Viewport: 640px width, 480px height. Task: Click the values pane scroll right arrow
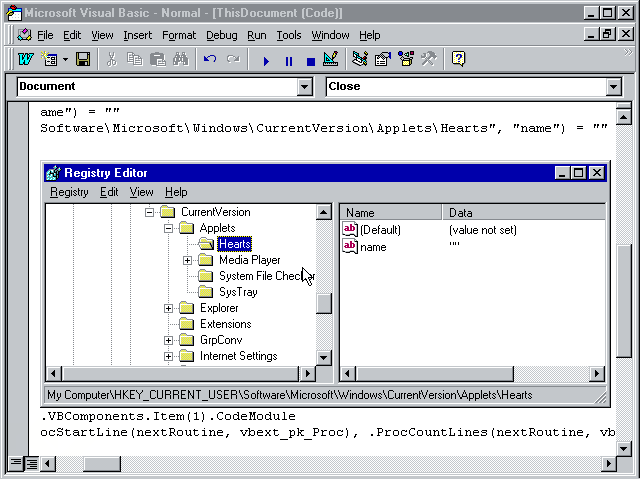tap(597, 373)
